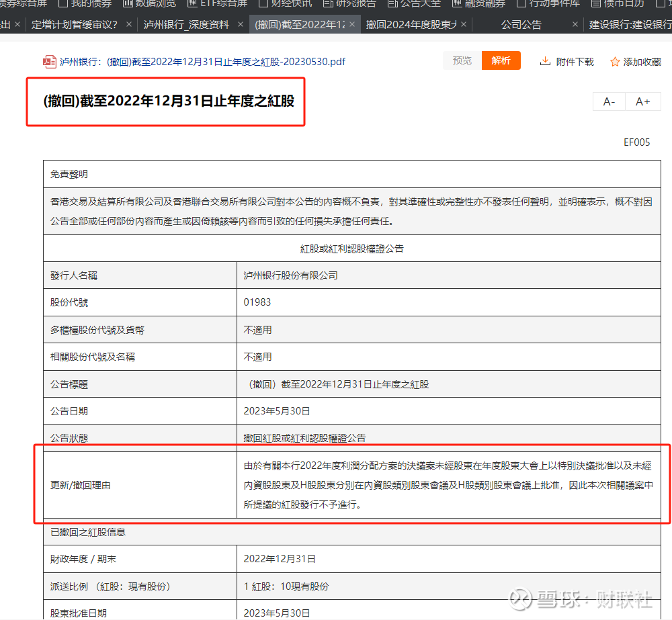Decrease font size with A- button
672x620 pixels.
pyautogui.click(x=609, y=101)
